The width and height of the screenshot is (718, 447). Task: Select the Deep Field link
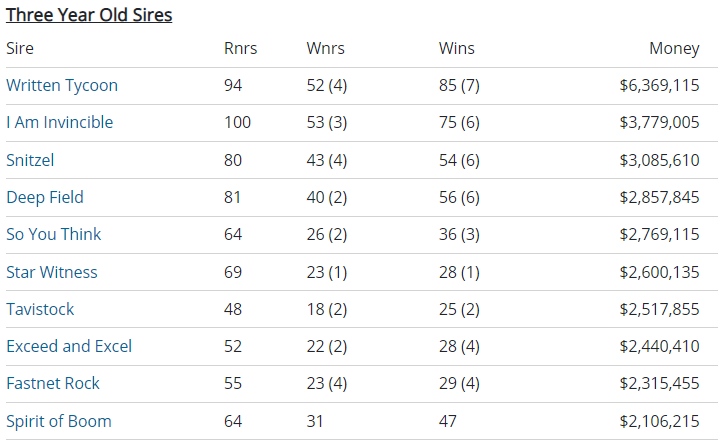pyautogui.click(x=45, y=197)
